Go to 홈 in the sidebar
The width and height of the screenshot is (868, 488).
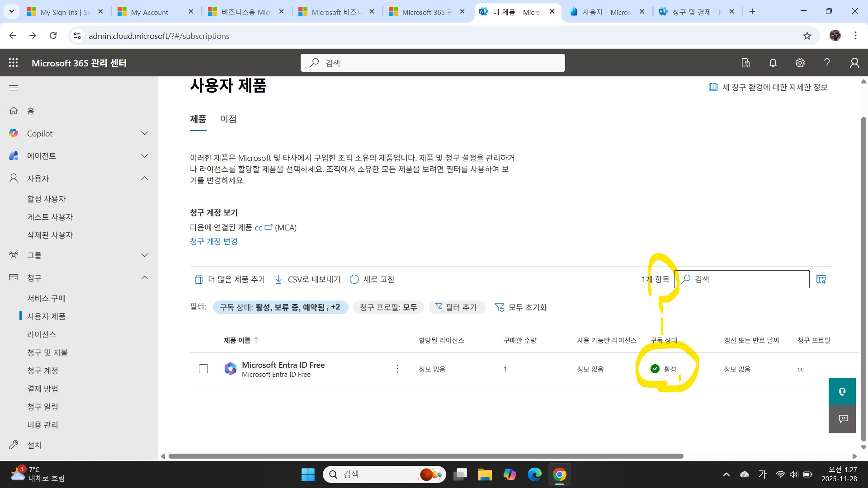tap(31, 111)
